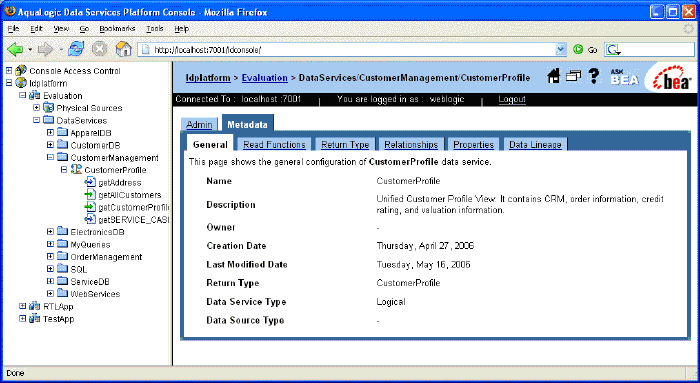Collapse the DataServices folder
The image size is (700, 383).
pyautogui.click(x=37, y=120)
